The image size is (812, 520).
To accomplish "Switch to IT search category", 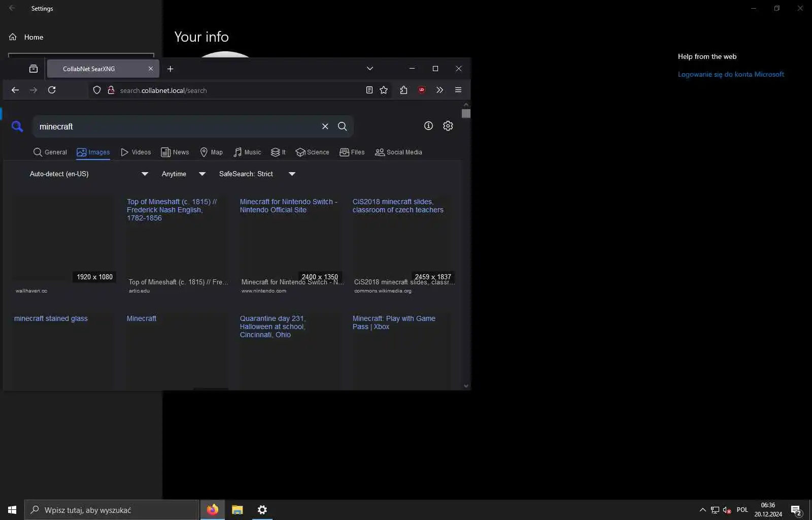I will pos(279,152).
